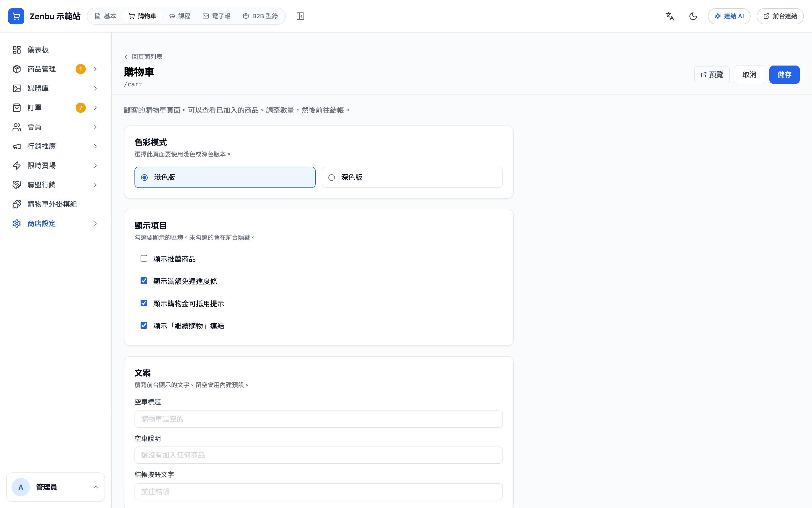
Task: Click the Zenbu shopping cart logo icon
Action: coord(16,16)
